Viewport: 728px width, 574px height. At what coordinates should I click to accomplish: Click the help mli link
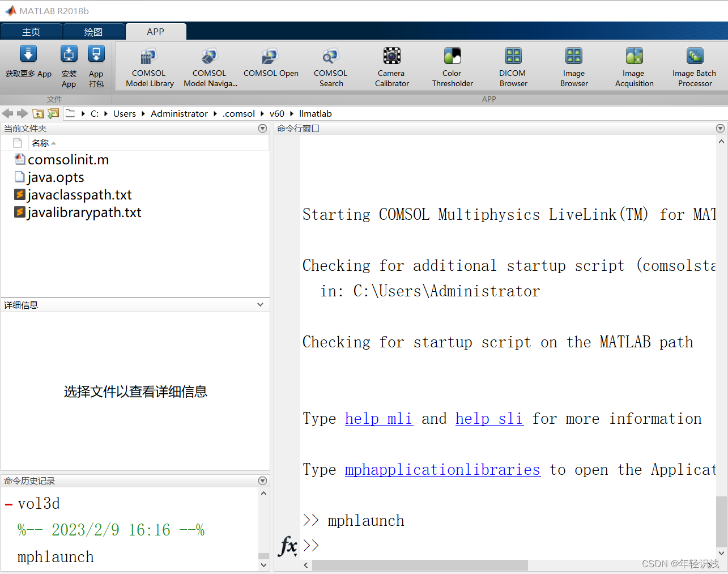(x=378, y=418)
